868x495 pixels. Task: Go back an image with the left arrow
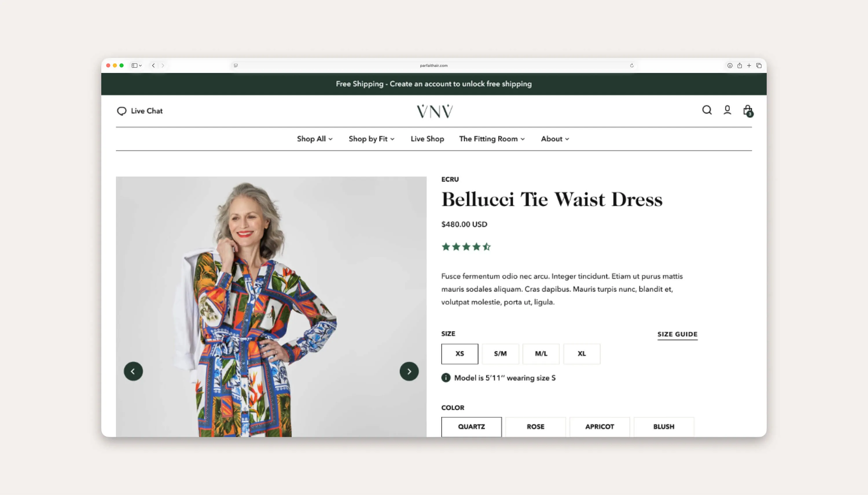point(133,371)
